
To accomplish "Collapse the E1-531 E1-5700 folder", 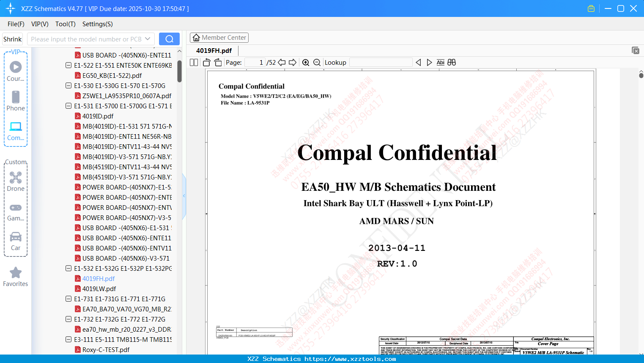I will click(x=69, y=106).
